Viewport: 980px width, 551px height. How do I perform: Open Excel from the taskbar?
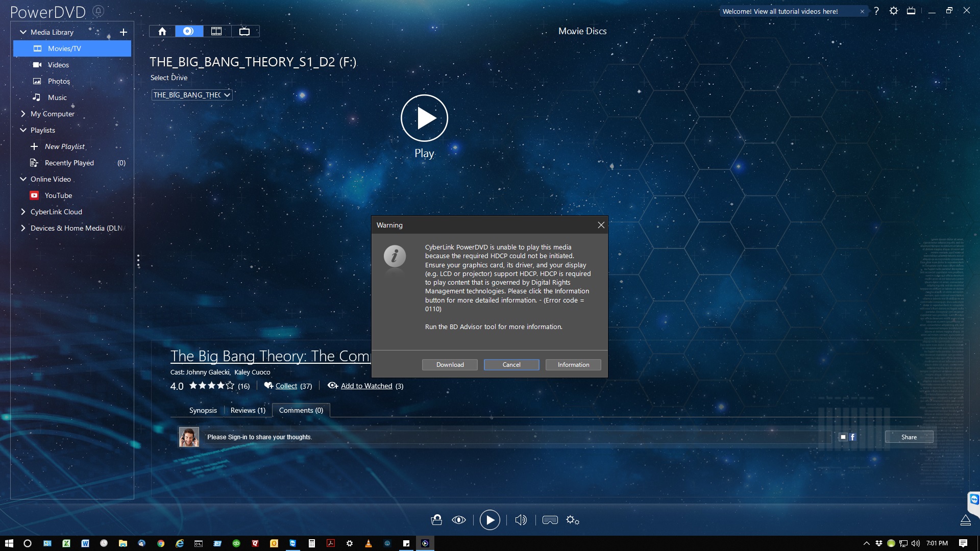[x=66, y=543]
